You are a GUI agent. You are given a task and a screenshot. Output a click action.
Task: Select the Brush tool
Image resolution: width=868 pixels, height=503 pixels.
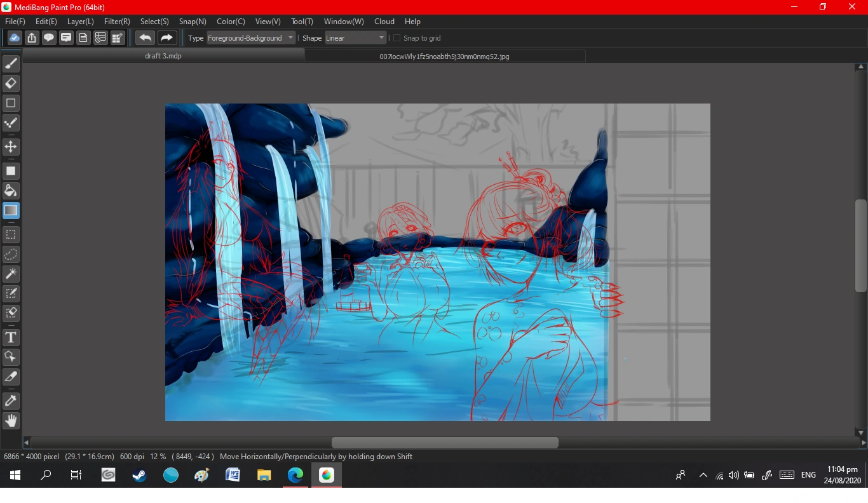(11, 64)
